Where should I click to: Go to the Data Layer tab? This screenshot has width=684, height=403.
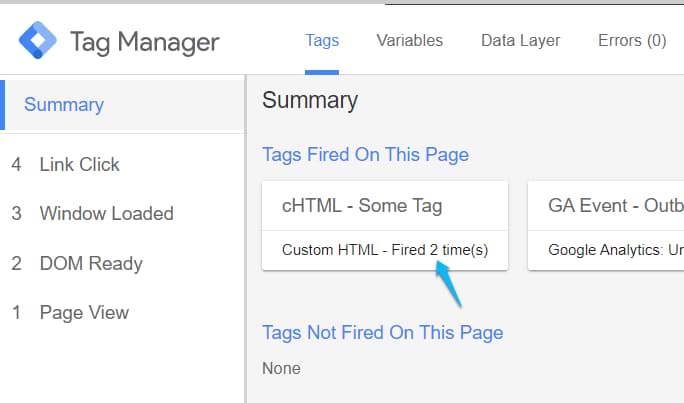pyautogui.click(x=520, y=41)
